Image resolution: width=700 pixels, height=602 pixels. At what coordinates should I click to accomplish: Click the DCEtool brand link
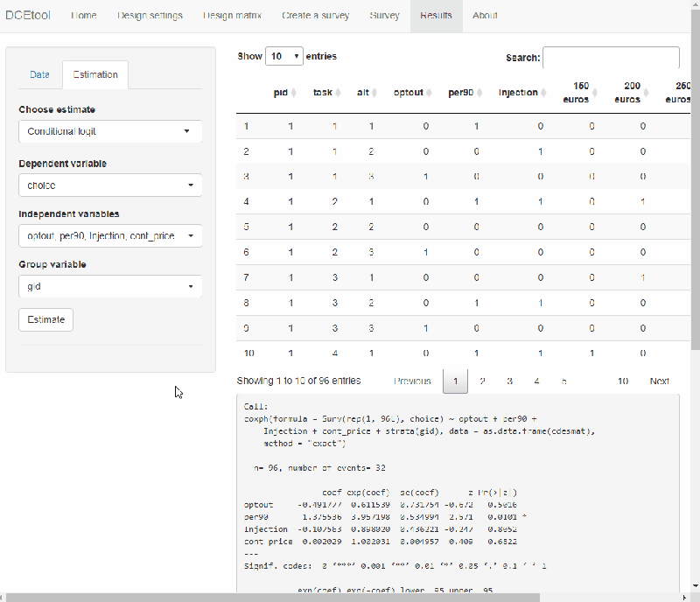pyautogui.click(x=28, y=16)
